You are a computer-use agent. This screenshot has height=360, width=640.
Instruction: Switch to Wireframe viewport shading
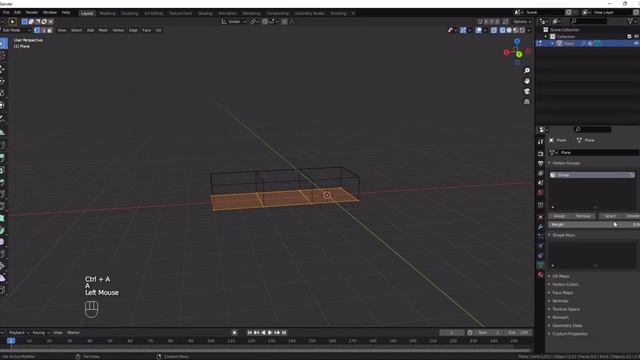click(x=502, y=30)
